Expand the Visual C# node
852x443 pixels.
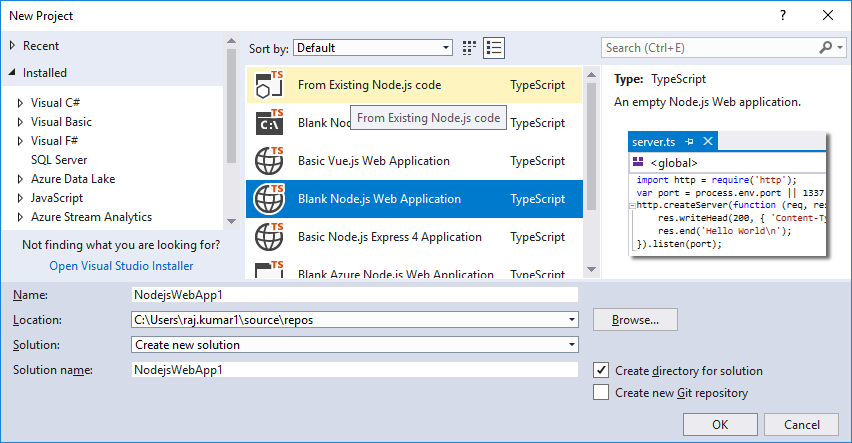[20, 103]
